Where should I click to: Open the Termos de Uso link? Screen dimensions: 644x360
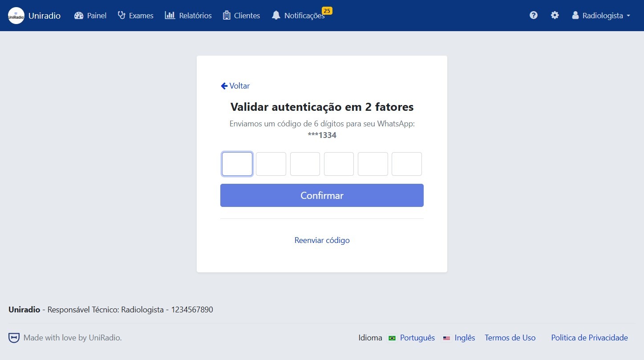point(510,338)
